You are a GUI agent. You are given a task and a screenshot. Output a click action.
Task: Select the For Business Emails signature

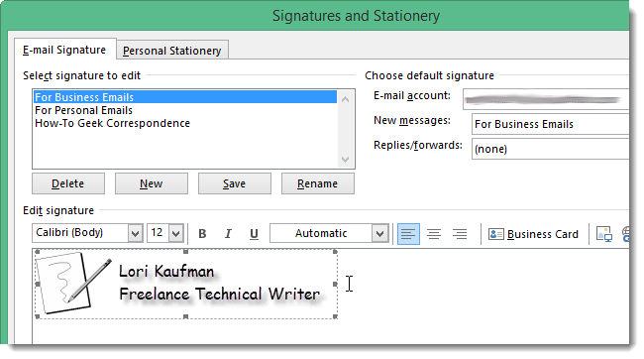click(185, 97)
